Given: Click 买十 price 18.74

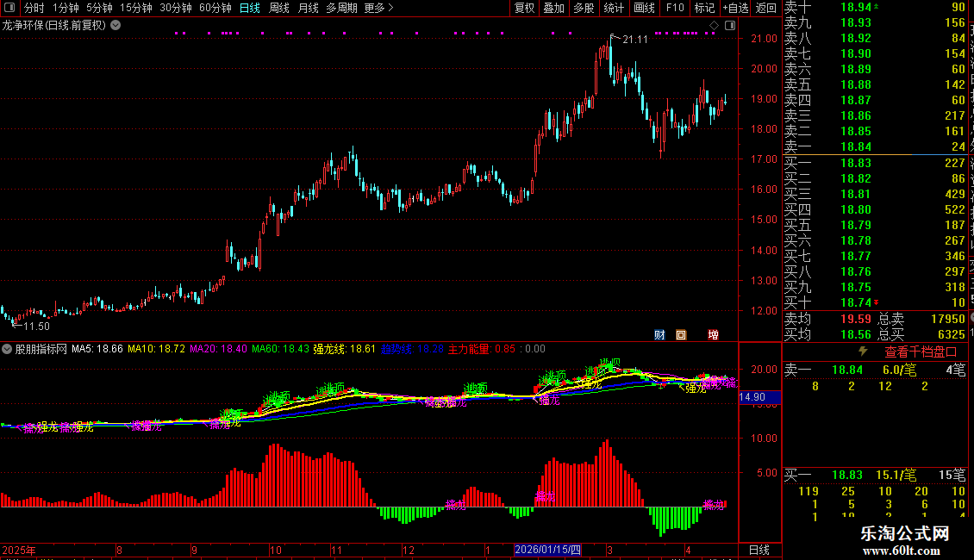Looking at the screenshot, I should point(856,302).
